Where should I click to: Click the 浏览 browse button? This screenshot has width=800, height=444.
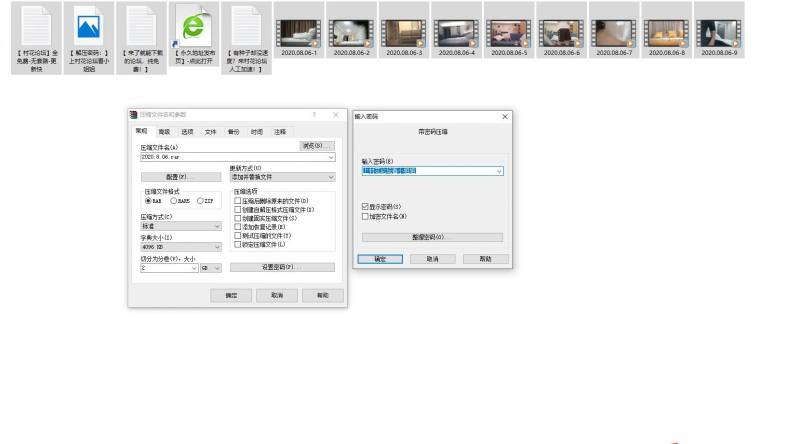317,146
